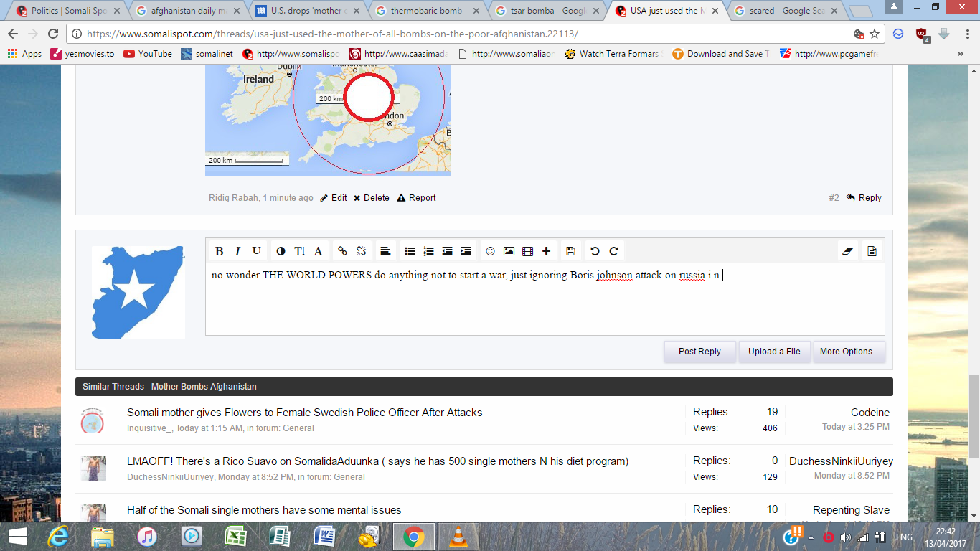Click the Post Reply button

(x=699, y=352)
